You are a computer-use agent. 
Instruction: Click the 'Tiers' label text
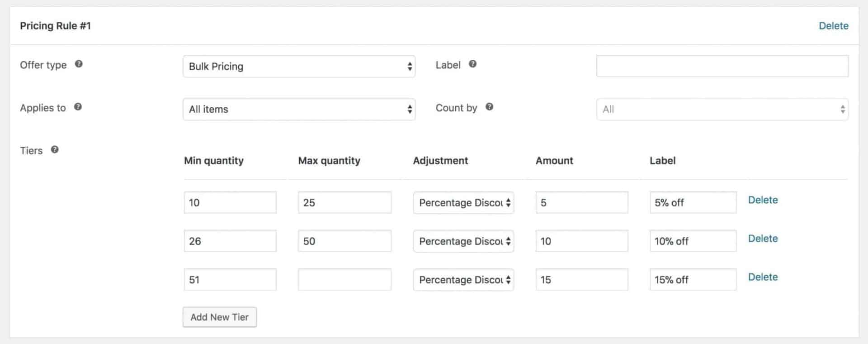[31, 151]
